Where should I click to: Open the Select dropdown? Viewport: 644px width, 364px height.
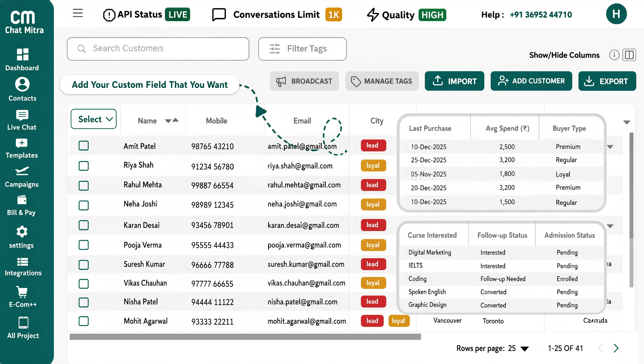(x=94, y=119)
